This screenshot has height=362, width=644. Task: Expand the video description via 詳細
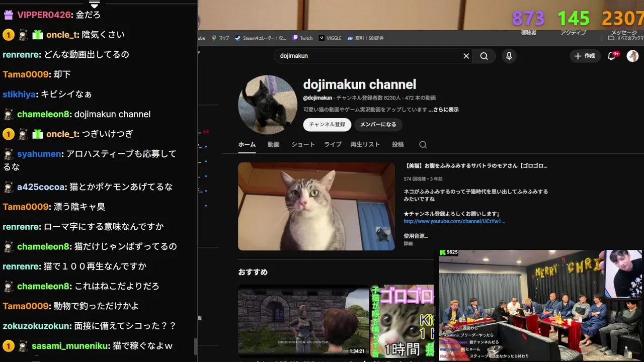click(x=408, y=243)
